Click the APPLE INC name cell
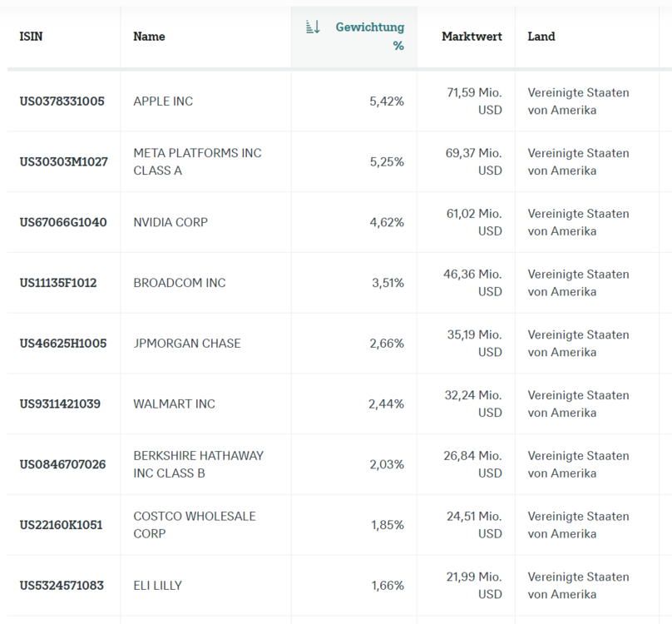672x624 pixels. point(163,102)
